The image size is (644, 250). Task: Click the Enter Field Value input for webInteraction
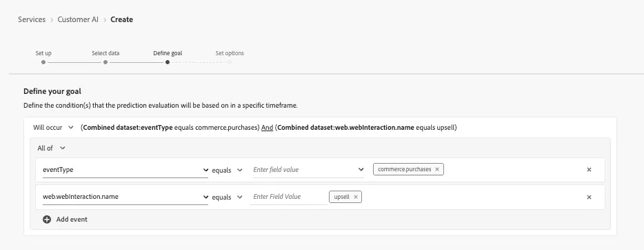coord(289,197)
